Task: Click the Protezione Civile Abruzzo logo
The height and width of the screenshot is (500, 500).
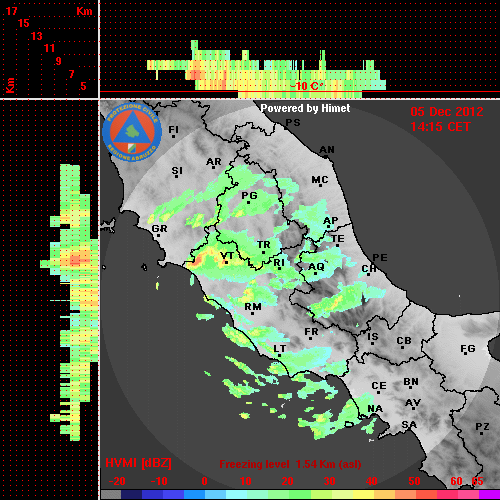Action: click(132, 132)
